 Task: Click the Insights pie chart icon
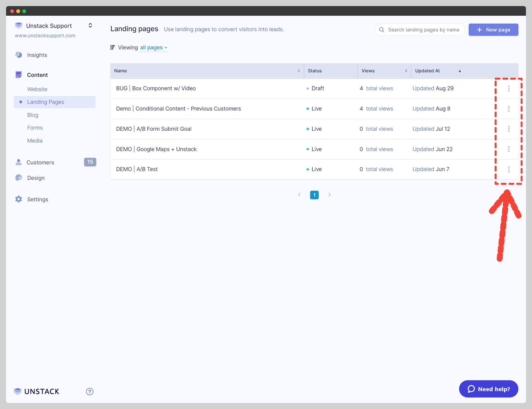coord(19,55)
